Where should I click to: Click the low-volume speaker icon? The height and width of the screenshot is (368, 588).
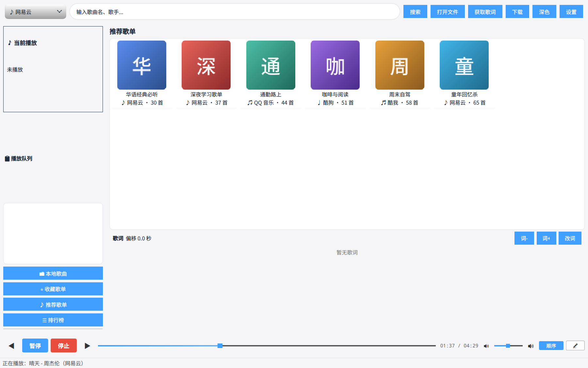486,346
